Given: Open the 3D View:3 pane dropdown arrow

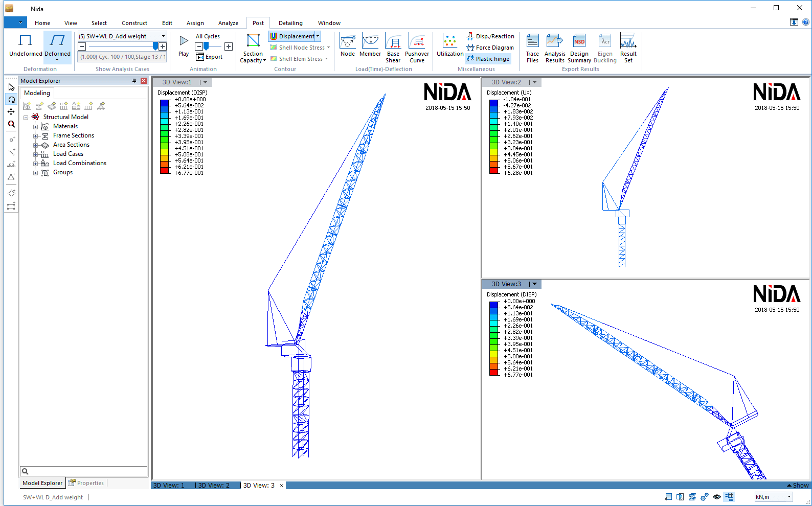Looking at the screenshot, I should [x=534, y=284].
